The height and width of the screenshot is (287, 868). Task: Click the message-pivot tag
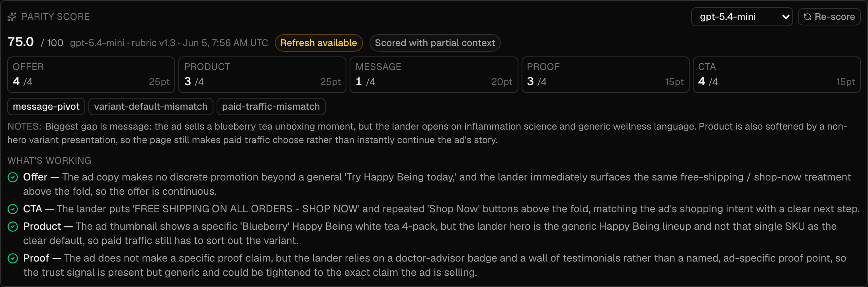tap(46, 107)
